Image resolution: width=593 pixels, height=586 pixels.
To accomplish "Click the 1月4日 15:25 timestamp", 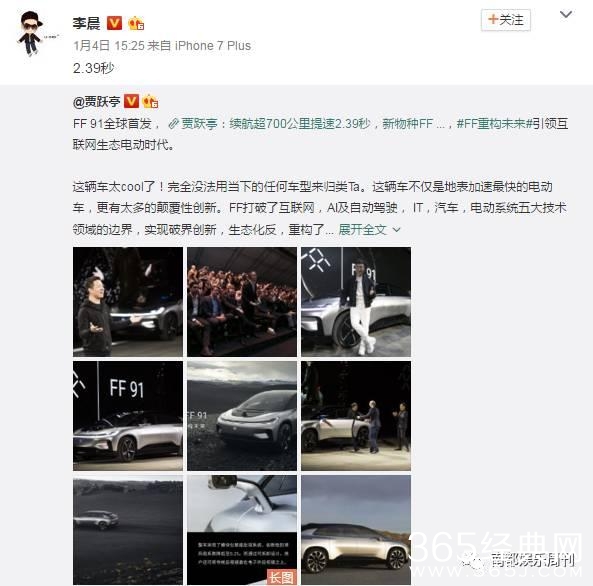I will [x=109, y=46].
